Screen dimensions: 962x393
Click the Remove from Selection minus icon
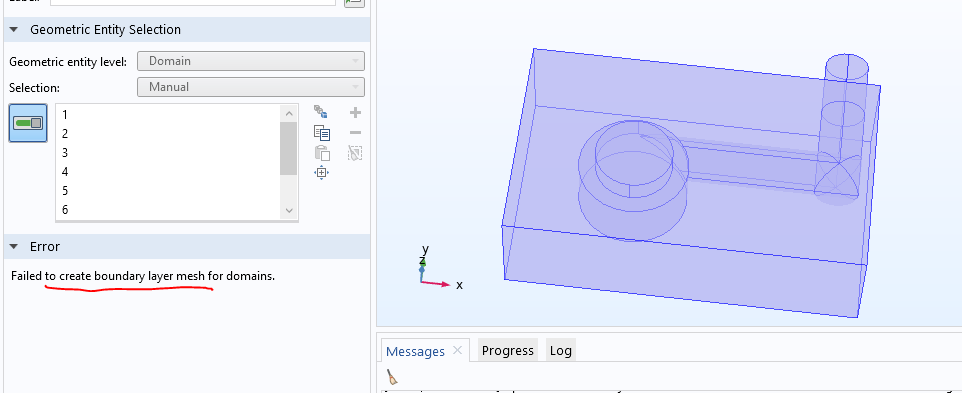pos(355,132)
